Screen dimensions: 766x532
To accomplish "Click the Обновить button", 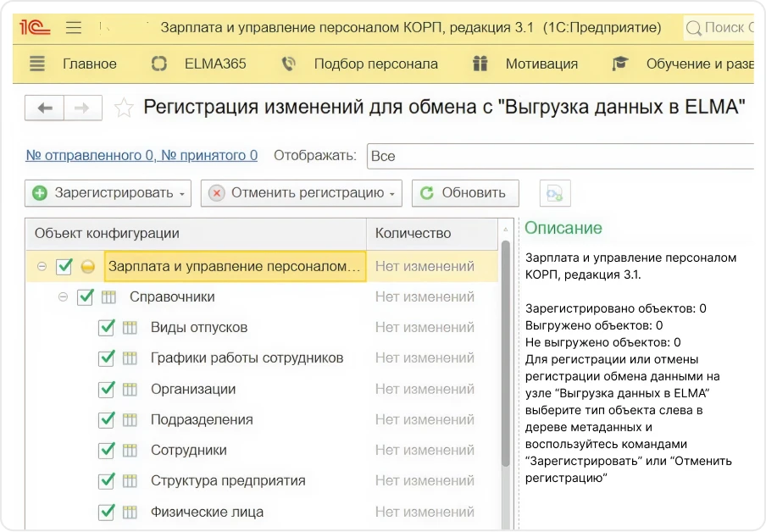I will click(463, 193).
